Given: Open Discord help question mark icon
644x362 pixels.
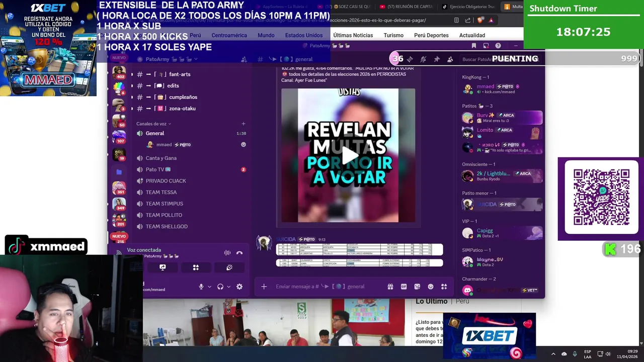Looking at the screenshot, I should tap(498, 46).
